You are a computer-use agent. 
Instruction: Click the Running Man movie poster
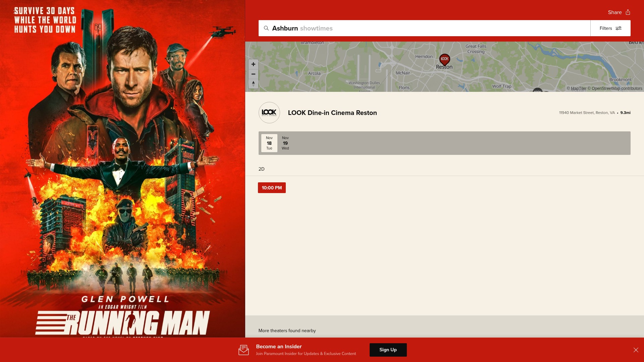pyautogui.click(x=122, y=169)
